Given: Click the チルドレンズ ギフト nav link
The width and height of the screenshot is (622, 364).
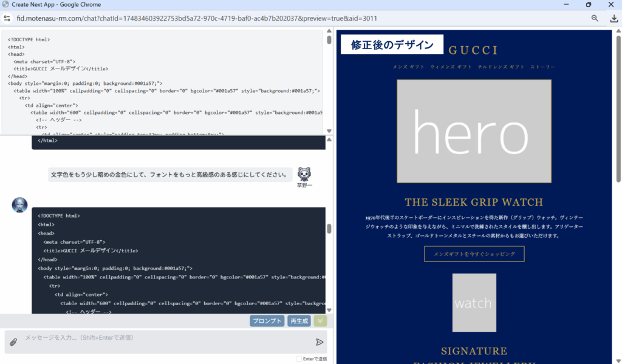Looking at the screenshot, I should click(501, 67).
